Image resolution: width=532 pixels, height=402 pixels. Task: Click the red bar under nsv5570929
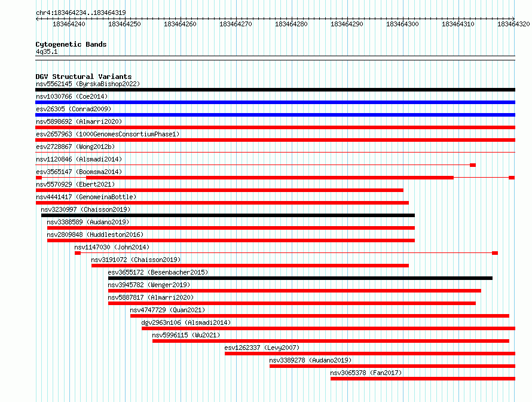click(x=219, y=190)
